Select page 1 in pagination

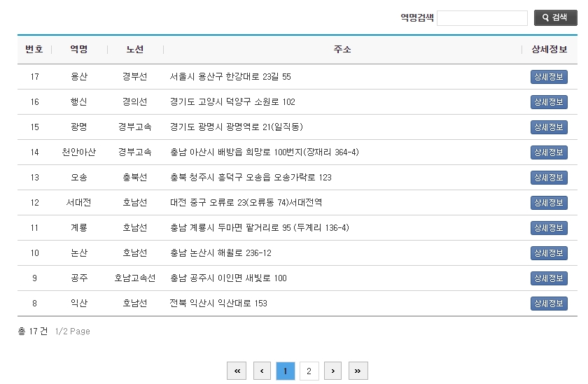click(286, 371)
